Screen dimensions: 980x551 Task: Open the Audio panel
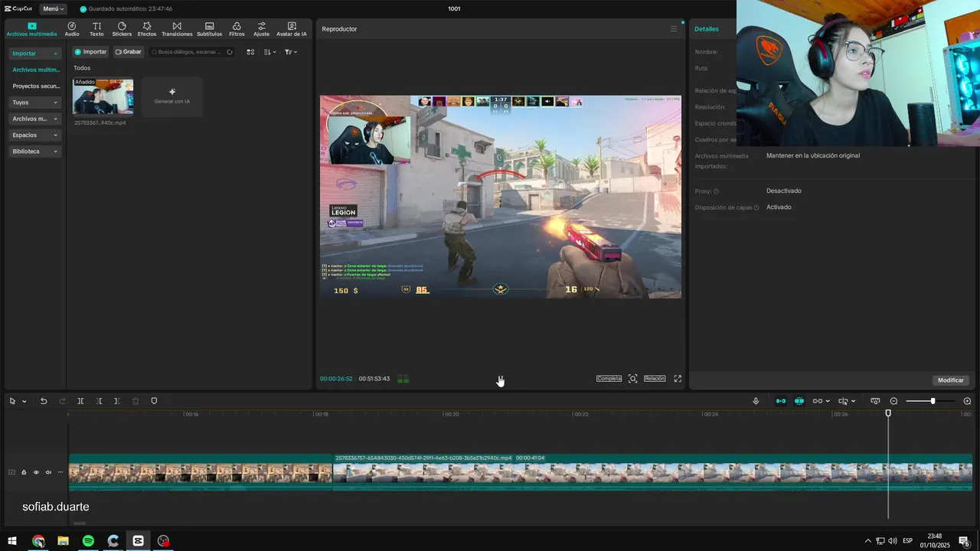(72, 29)
